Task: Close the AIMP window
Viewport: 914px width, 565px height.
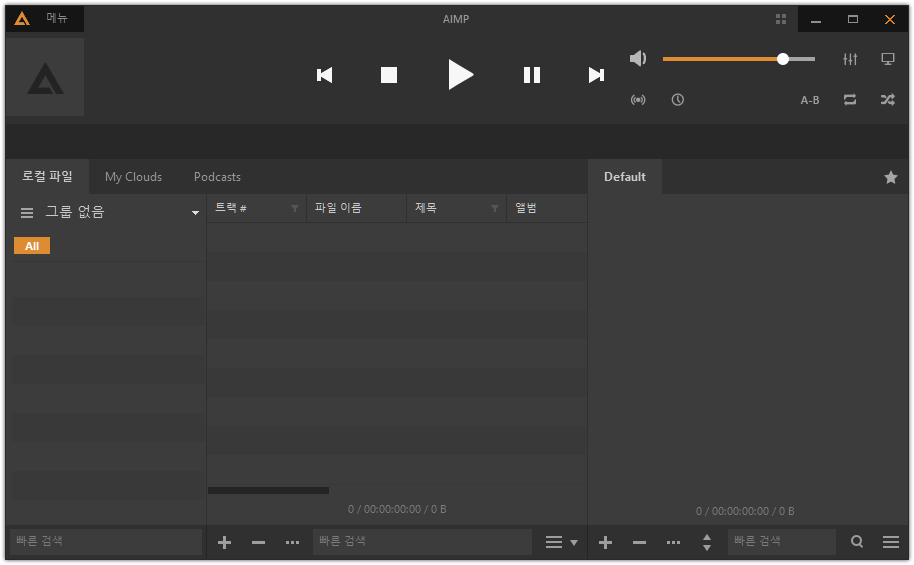Action: [x=890, y=19]
